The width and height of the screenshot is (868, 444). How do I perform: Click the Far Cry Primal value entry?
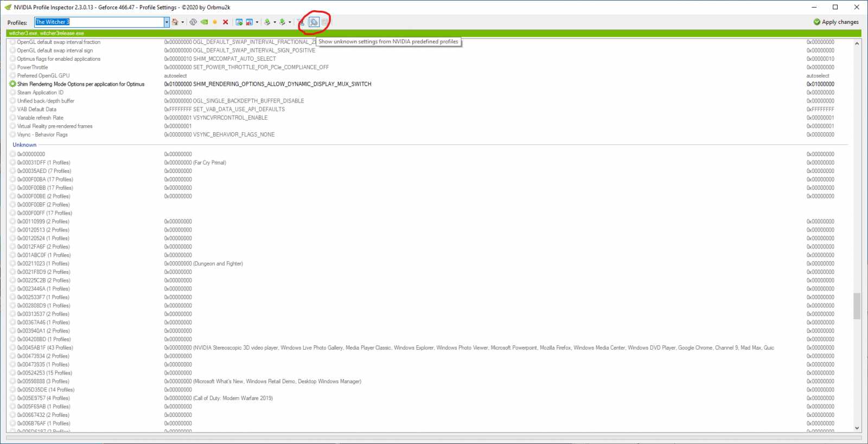tap(195, 163)
